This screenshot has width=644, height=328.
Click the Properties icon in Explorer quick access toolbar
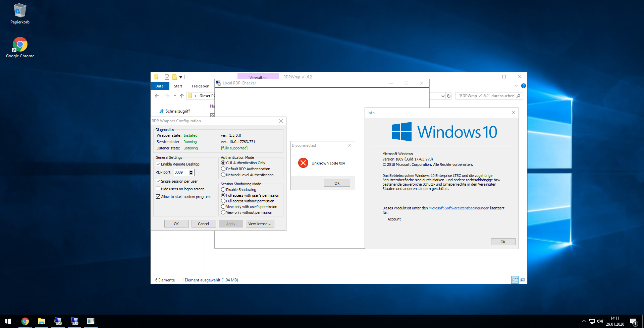(x=167, y=77)
